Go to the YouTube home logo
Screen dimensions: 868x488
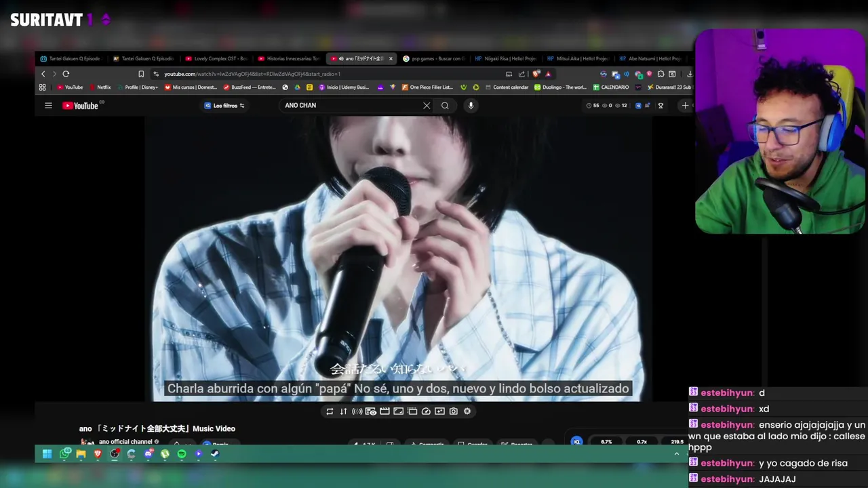81,106
